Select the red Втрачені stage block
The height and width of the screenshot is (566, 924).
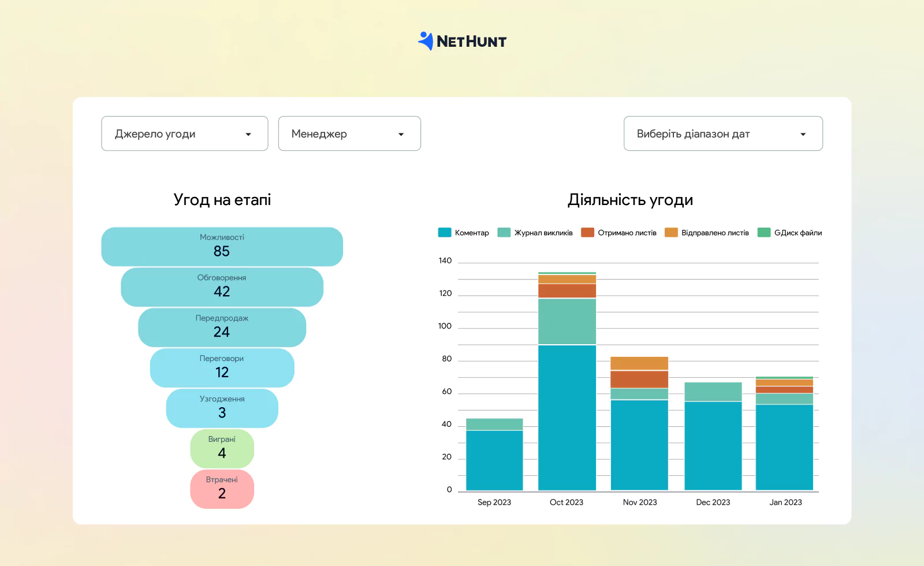[222, 489]
